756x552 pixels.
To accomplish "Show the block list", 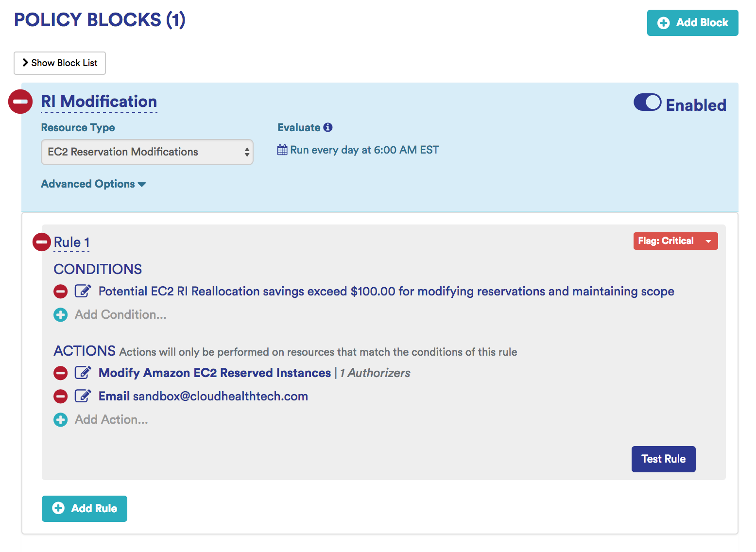I will coord(60,63).
